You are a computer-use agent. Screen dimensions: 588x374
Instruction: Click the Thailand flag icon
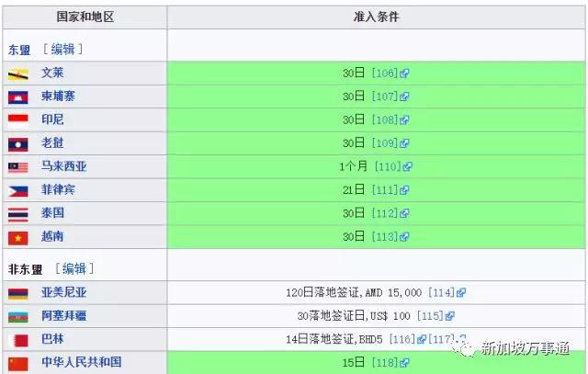click(x=18, y=215)
